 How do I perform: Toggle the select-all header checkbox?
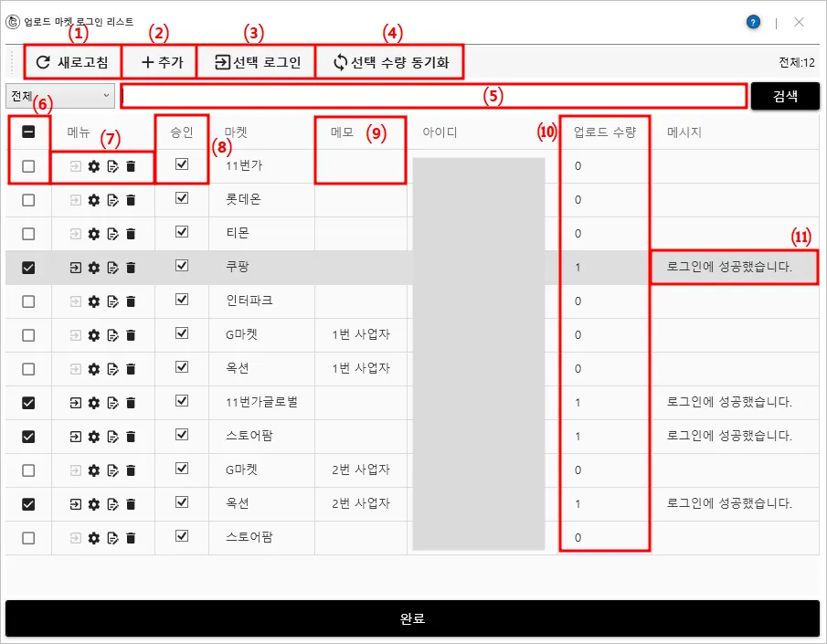click(28, 132)
